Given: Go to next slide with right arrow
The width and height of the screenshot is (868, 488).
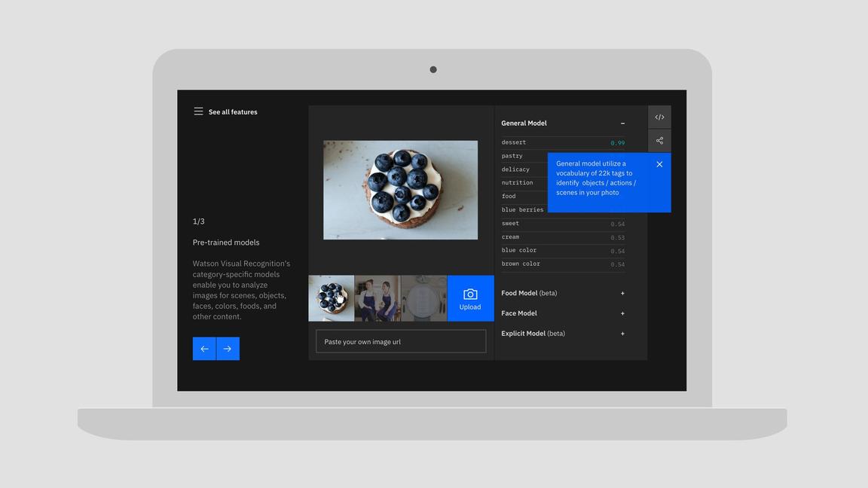Looking at the screenshot, I should (x=228, y=349).
